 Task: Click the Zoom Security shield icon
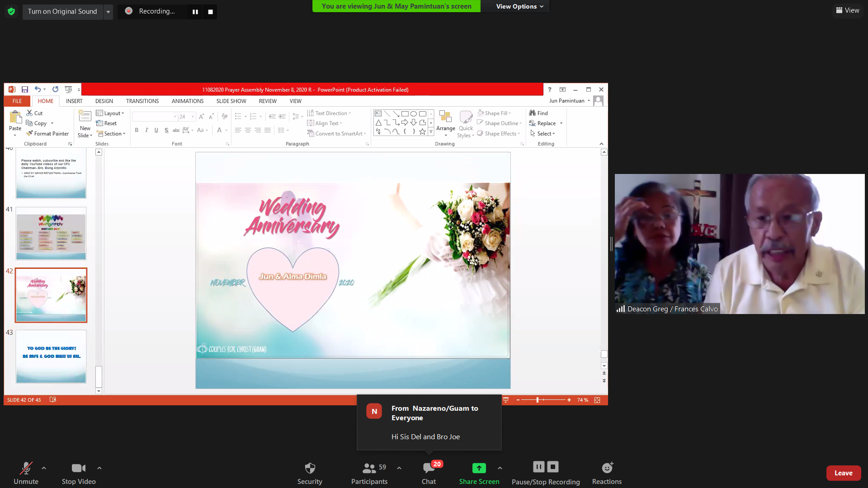[310, 468]
